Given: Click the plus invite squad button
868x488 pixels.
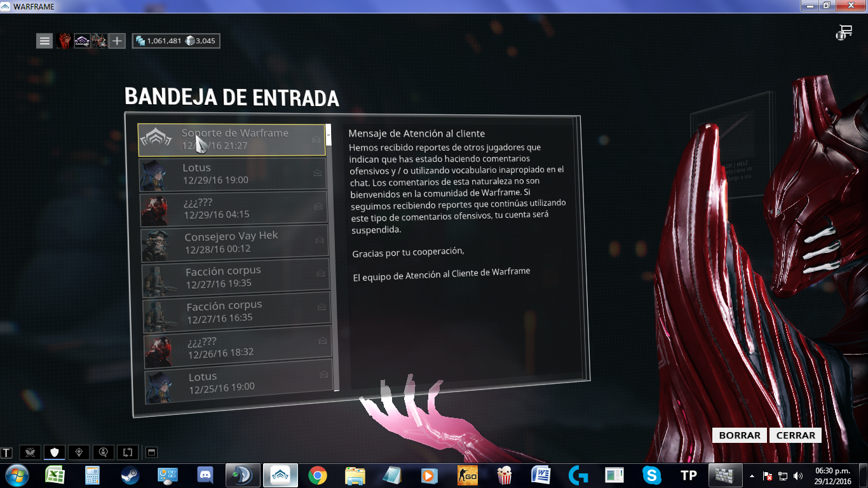Looking at the screenshot, I should click(117, 41).
